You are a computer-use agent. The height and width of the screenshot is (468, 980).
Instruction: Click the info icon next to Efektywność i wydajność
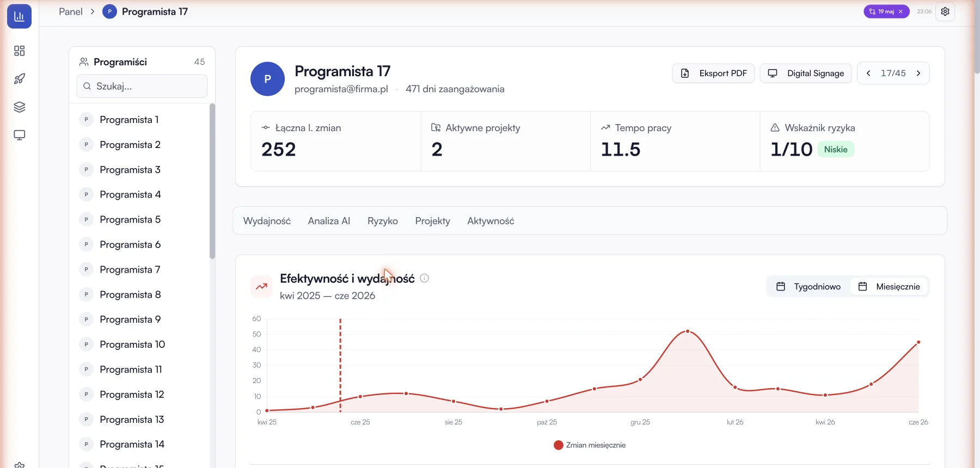tap(425, 278)
